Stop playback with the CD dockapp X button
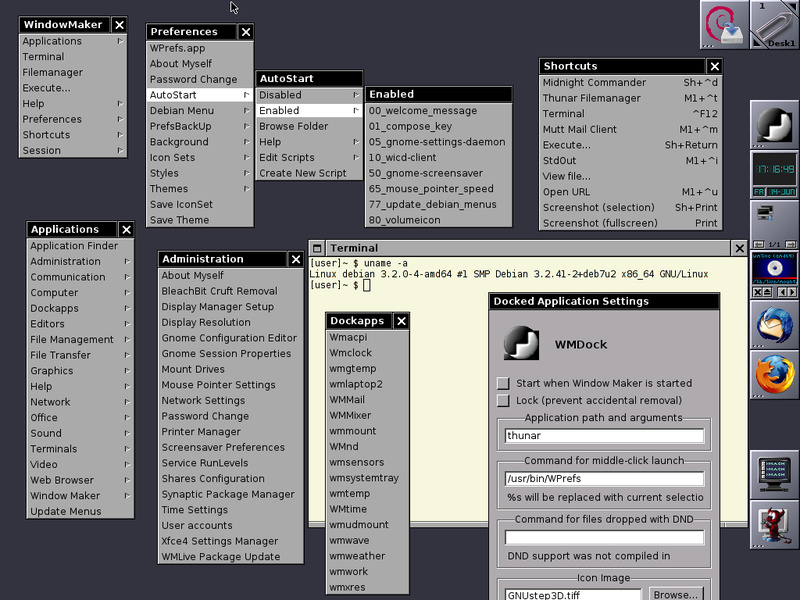 (x=758, y=292)
